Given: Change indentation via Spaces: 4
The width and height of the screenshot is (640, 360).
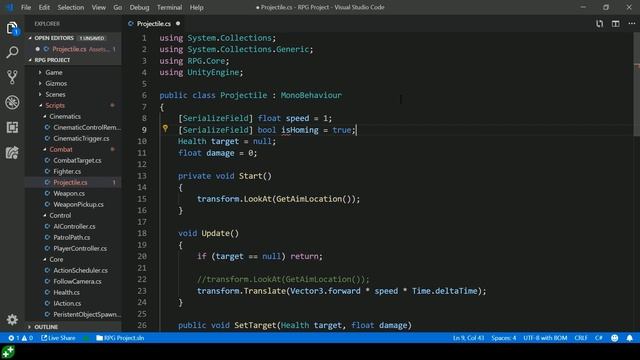Looking at the screenshot, I should 504,338.
